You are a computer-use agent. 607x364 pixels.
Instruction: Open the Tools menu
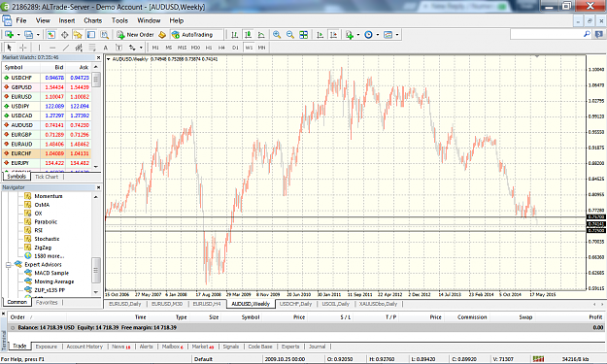[119, 20]
